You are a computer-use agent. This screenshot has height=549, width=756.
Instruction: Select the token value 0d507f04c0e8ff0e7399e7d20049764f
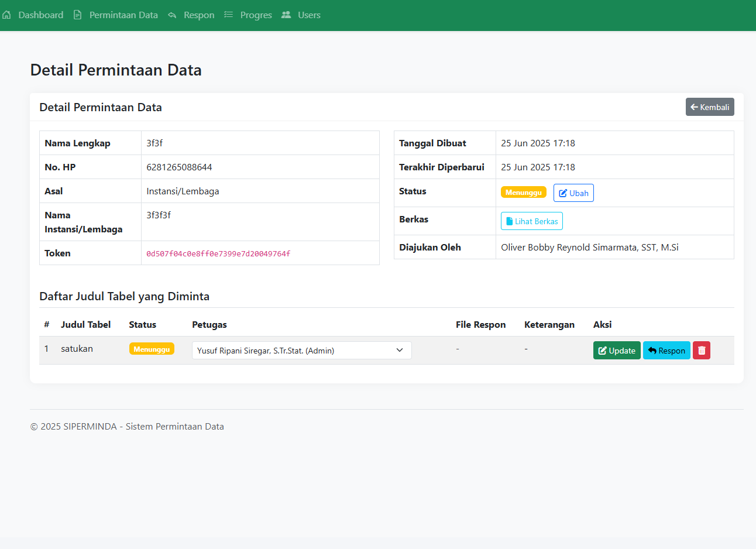[218, 254]
